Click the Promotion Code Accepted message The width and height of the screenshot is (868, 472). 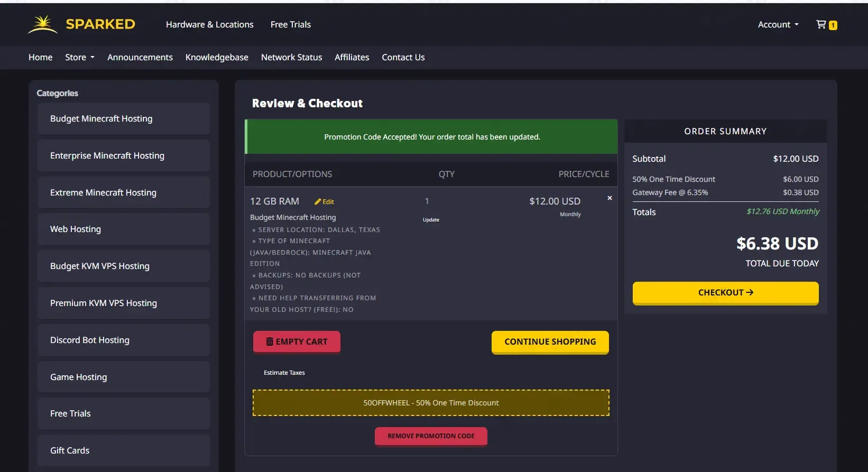tap(432, 137)
